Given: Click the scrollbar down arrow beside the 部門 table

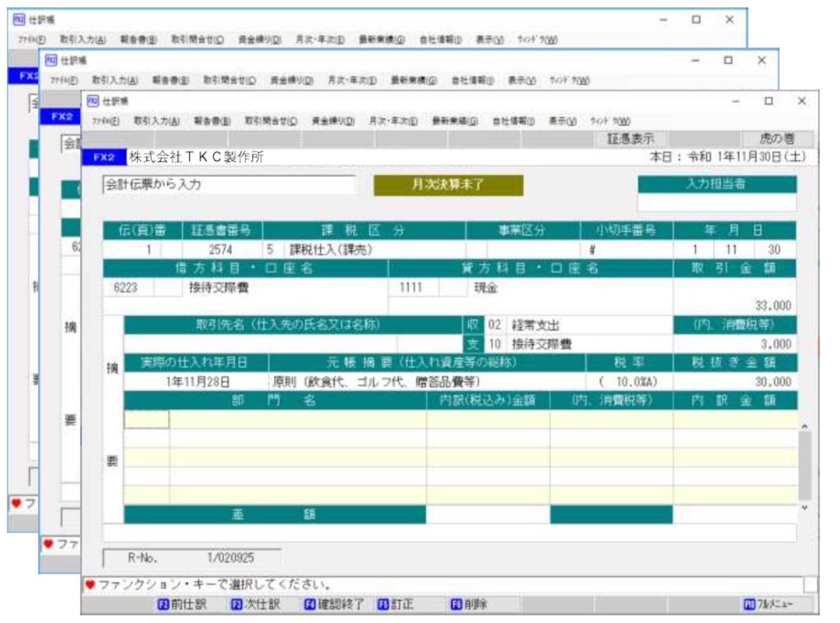Looking at the screenshot, I should (804, 508).
